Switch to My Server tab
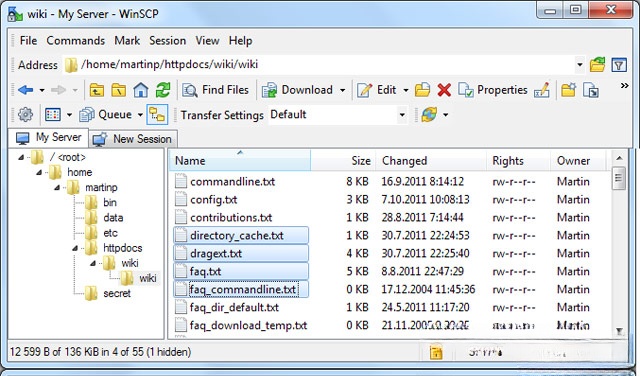 48,138
